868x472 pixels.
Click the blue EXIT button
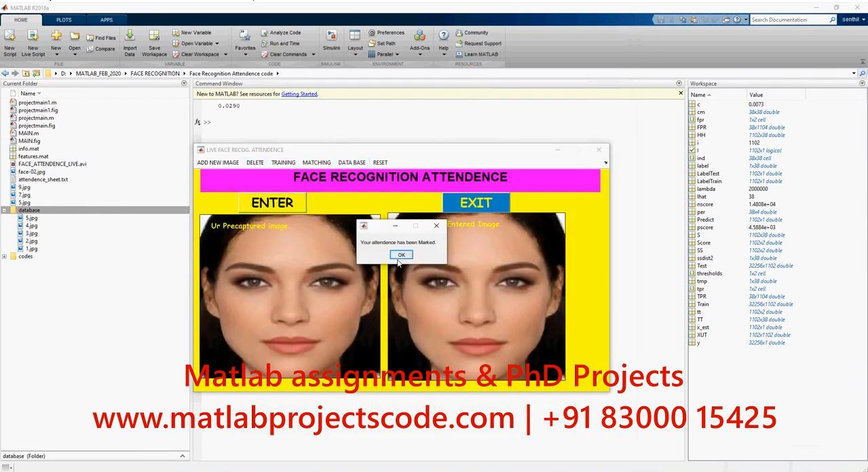[476, 203]
